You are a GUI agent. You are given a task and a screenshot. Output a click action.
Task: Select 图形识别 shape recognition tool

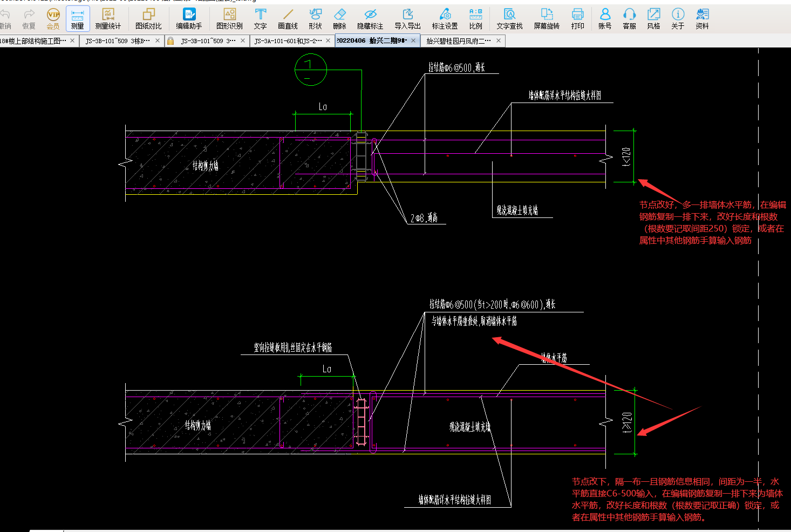click(229, 19)
